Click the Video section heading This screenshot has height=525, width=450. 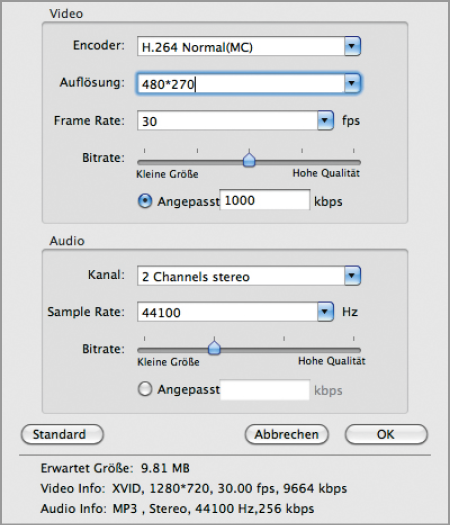66,14
